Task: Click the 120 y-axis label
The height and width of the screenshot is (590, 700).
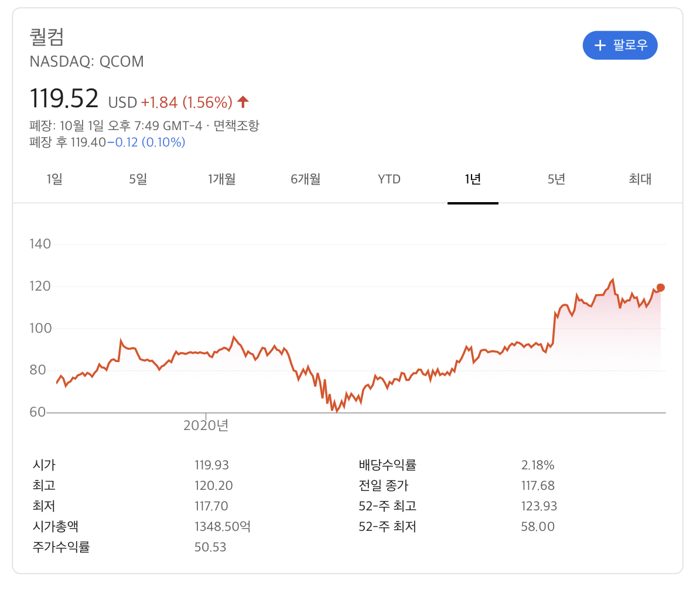Action: tap(40, 287)
